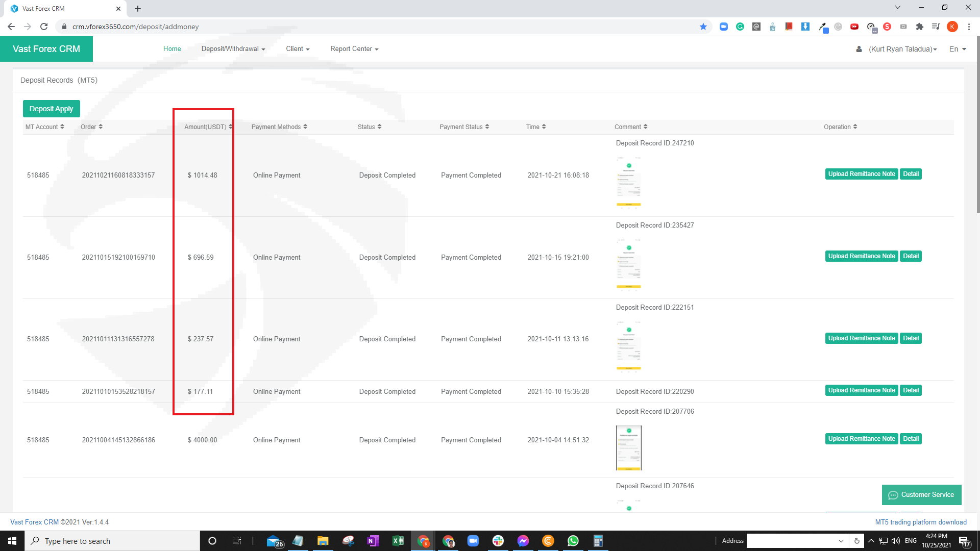Click the Deposit Apply button
980x551 pixels.
[51, 109]
